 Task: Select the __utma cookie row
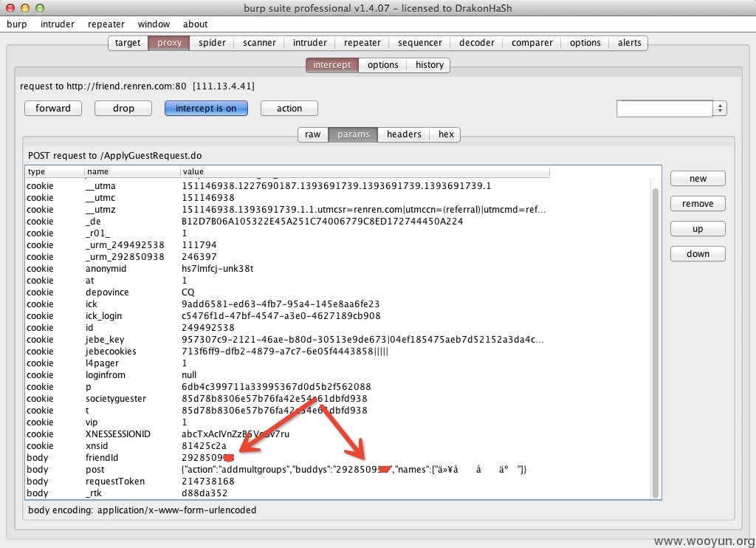coord(288,186)
